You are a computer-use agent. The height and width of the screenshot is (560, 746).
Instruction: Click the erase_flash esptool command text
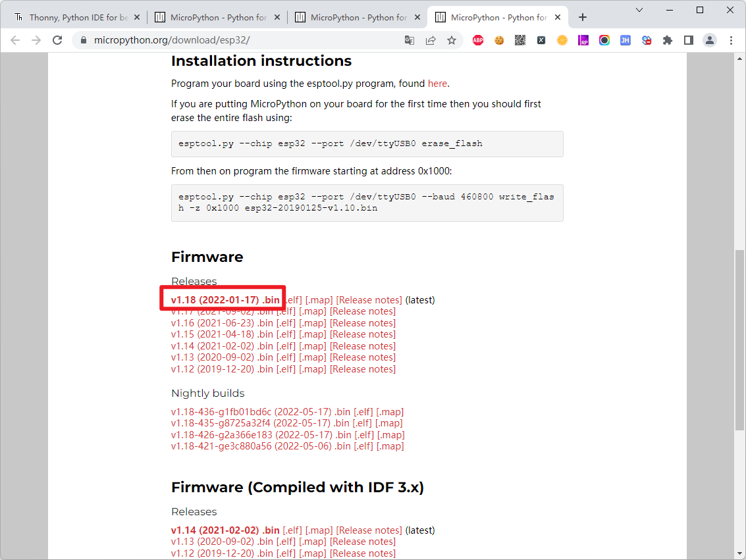point(330,143)
